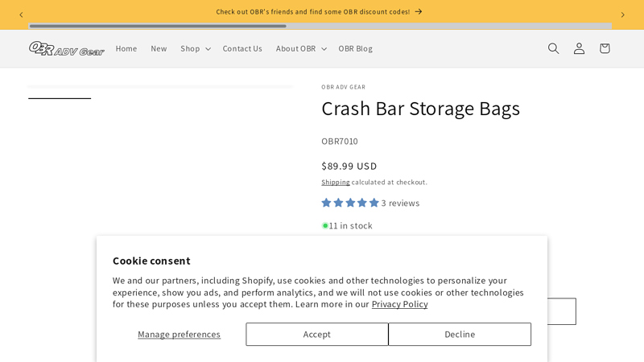Click the OBR ADV Gear logo
The width and height of the screenshot is (644, 362).
(67, 49)
